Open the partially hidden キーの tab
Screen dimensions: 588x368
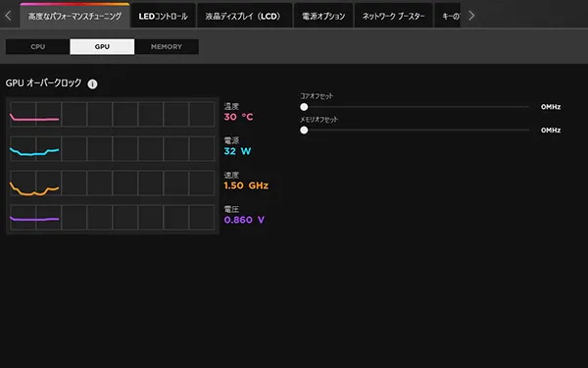coord(448,16)
